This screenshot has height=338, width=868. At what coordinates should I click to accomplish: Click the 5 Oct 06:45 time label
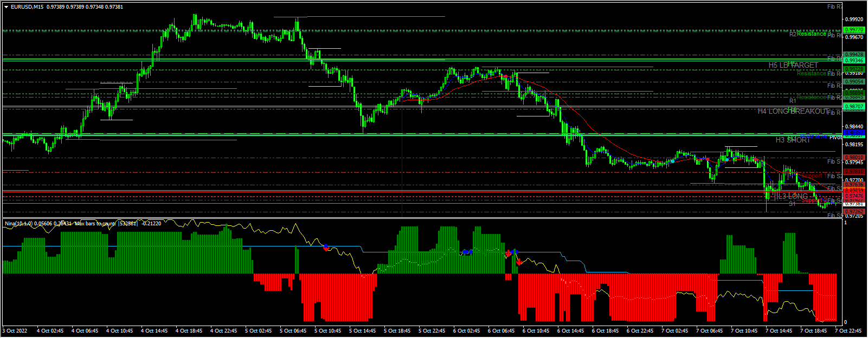[x=293, y=330]
